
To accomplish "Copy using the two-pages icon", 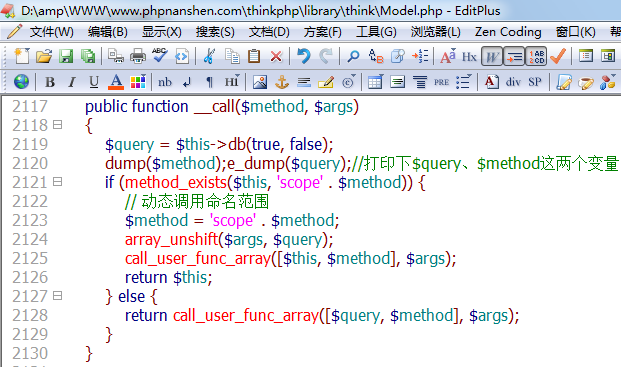I will (x=232, y=56).
